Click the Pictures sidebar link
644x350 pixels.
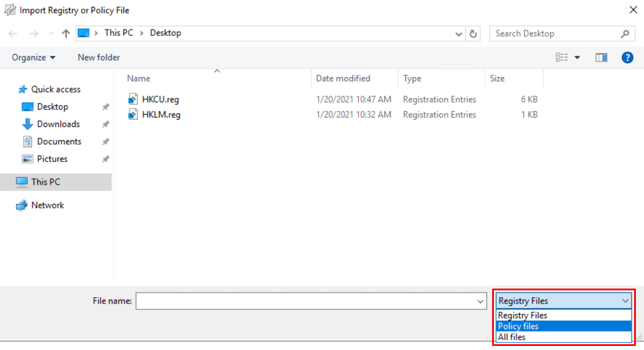[x=53, y=159]
